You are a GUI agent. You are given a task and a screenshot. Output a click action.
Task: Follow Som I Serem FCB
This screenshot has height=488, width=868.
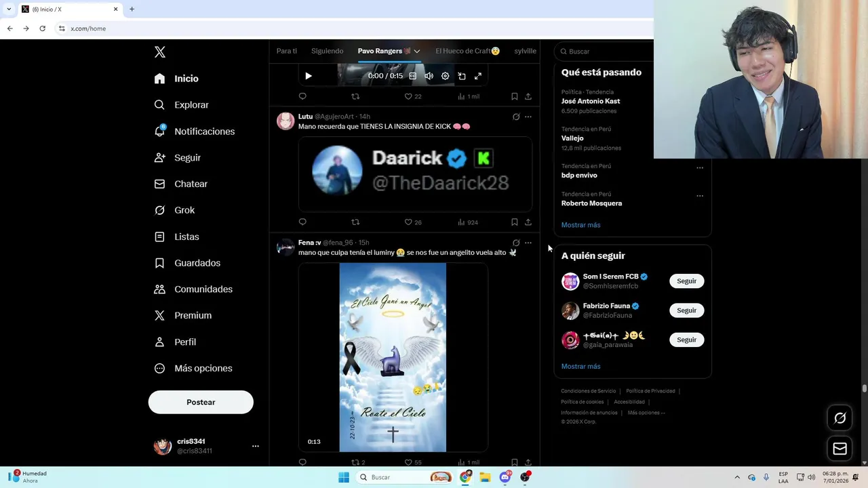pos(686,281)
